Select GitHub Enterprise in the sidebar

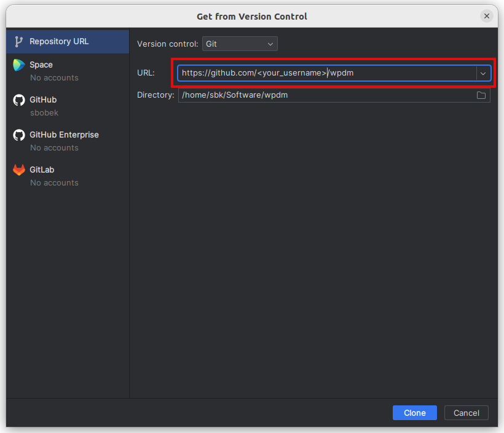(64, 135)
